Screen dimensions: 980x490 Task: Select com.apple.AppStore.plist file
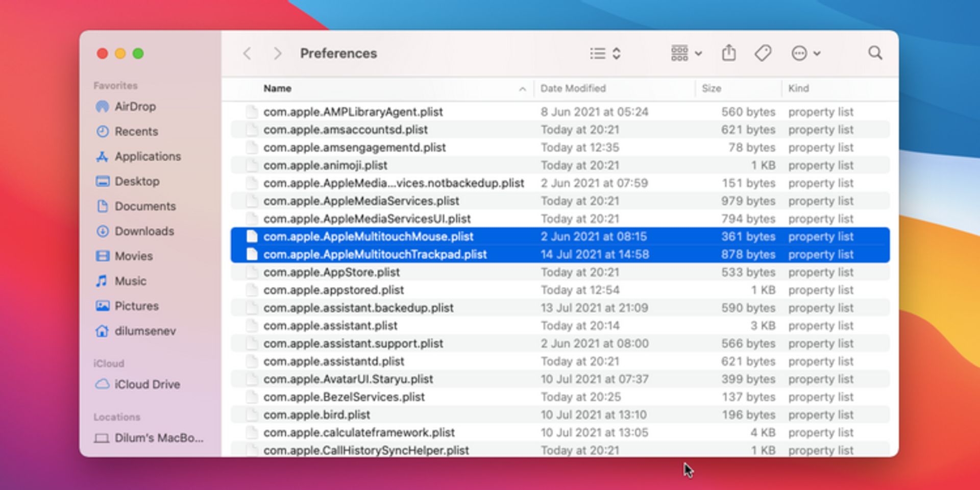coord(332,273)
